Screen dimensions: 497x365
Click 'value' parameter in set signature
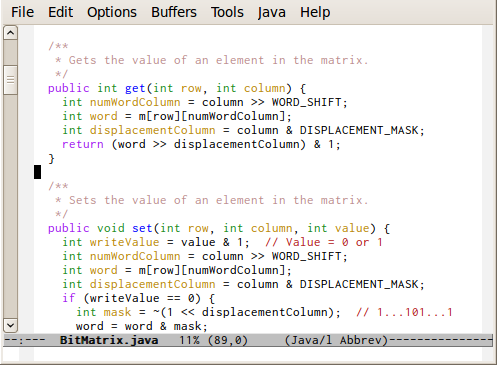(352, 228)
